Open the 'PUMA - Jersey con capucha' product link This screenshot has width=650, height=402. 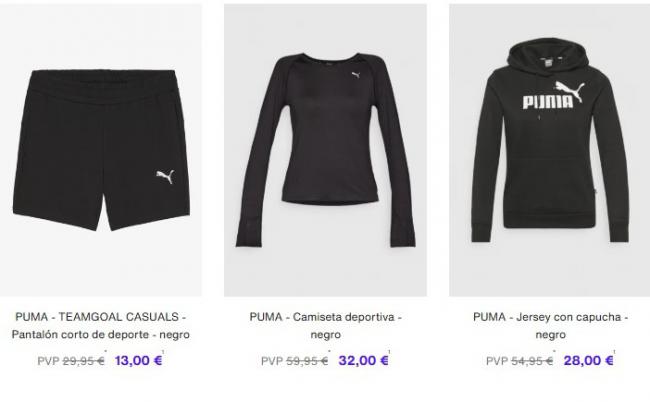[x=551, y=317]
